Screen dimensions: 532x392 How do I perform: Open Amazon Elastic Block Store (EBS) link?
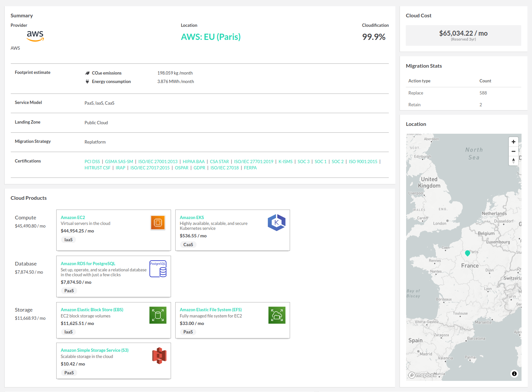pyautogui.click(x=92, y=310)
